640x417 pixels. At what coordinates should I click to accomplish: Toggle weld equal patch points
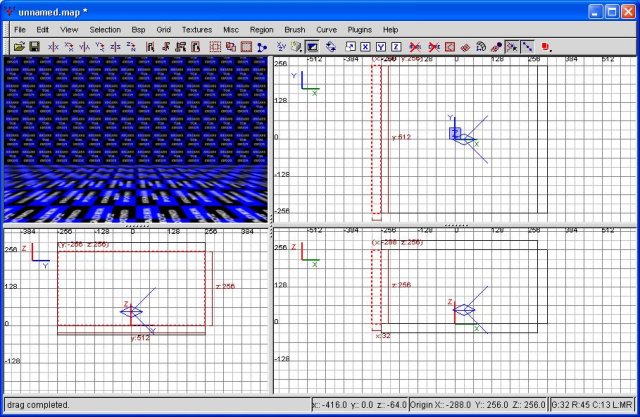click(512, 47)
